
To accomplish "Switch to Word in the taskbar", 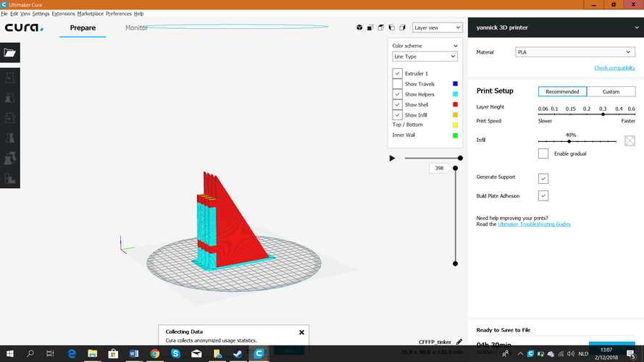I will coord(134,353).
